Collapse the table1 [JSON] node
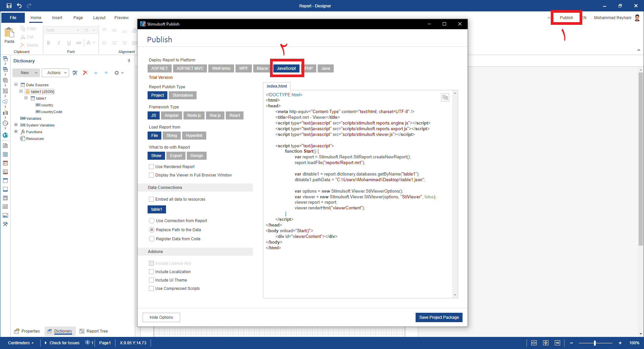This screenshot has height=349, width=644. click(x=21, y=91)
